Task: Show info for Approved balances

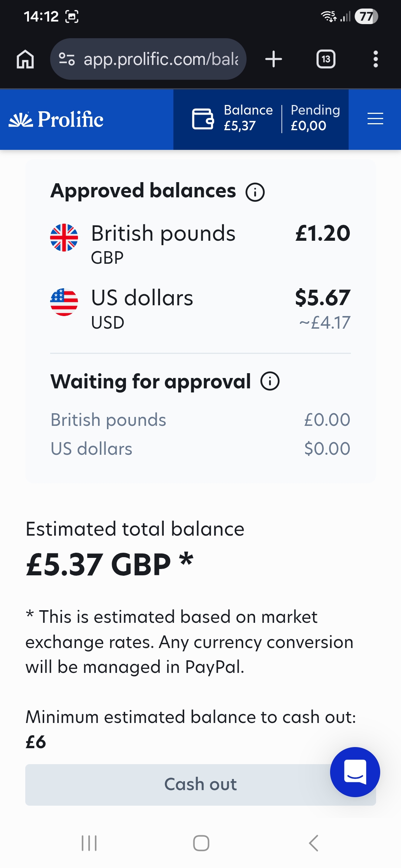Action: coord(255,192)
